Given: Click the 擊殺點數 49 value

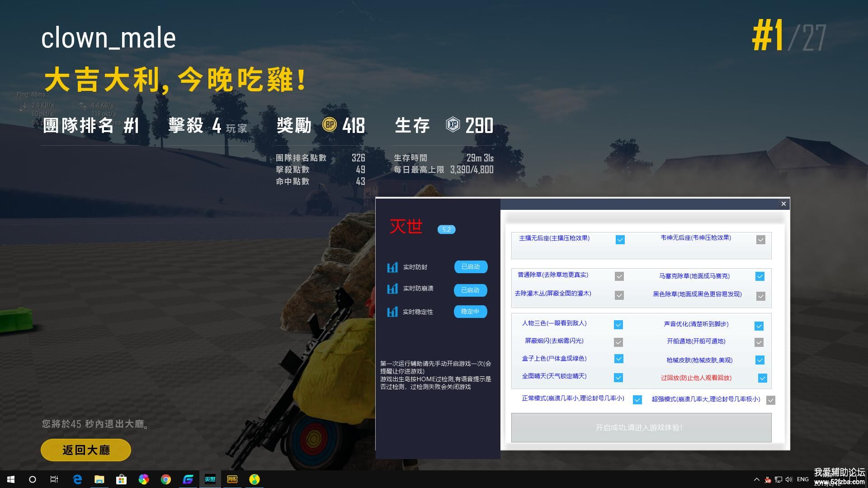Looking at the screenshot, I should click(360, 170).
